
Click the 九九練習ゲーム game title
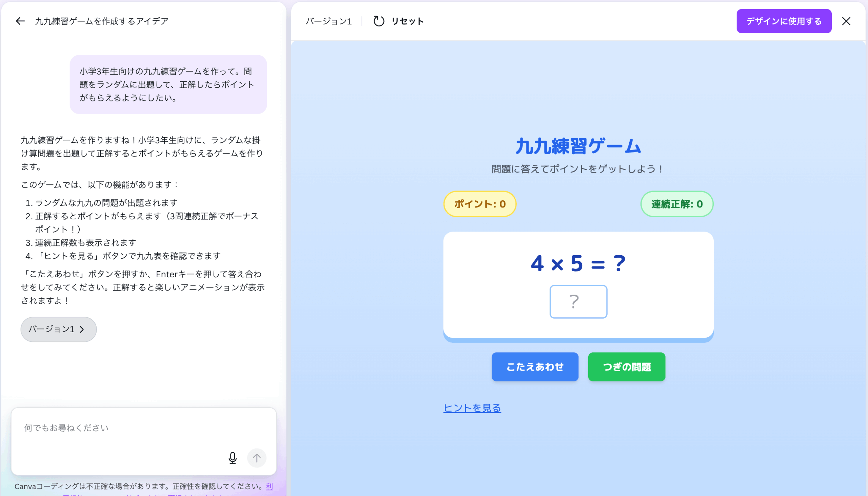coord(578,146)
